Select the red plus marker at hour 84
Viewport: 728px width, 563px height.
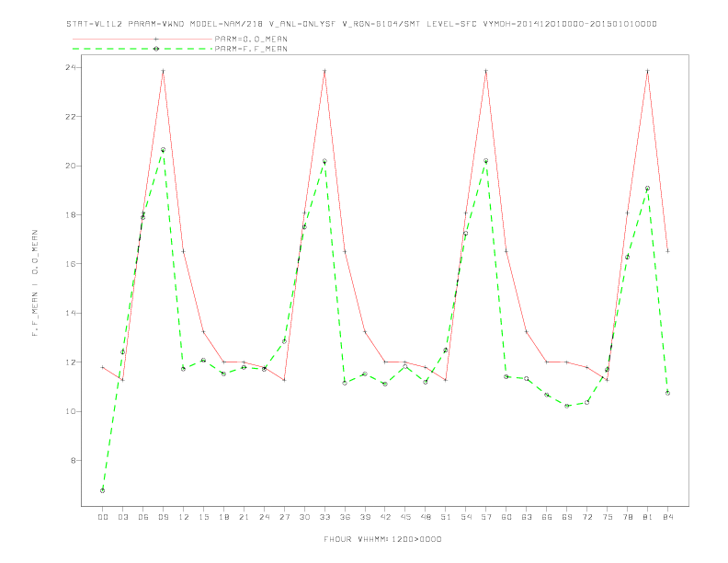(x=668, y=251)
